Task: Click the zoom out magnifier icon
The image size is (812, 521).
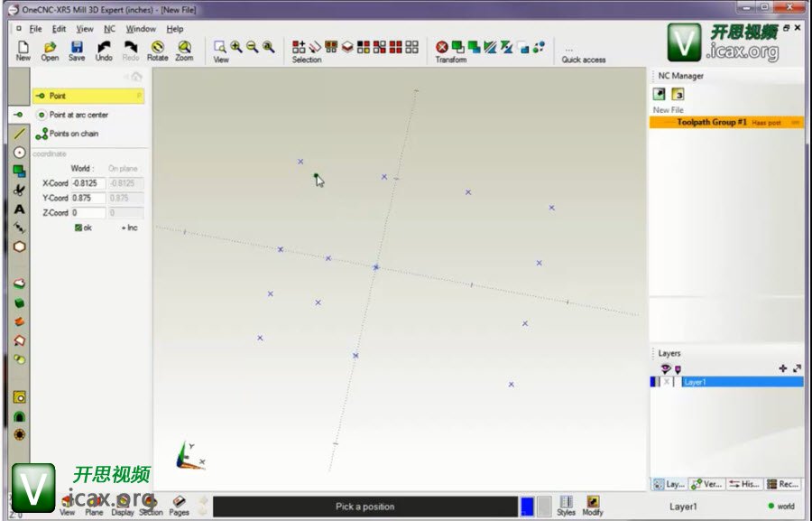Action: point(253,47)
